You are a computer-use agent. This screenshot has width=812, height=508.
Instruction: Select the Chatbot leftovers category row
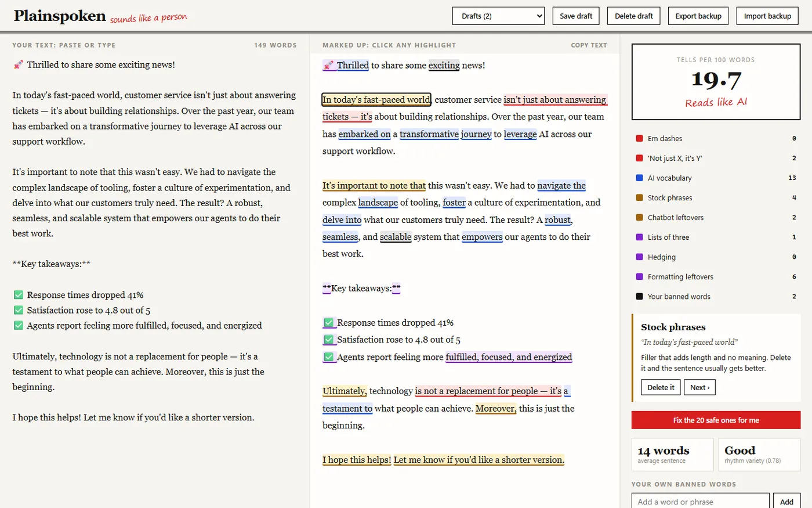click(x=716, y=217)
